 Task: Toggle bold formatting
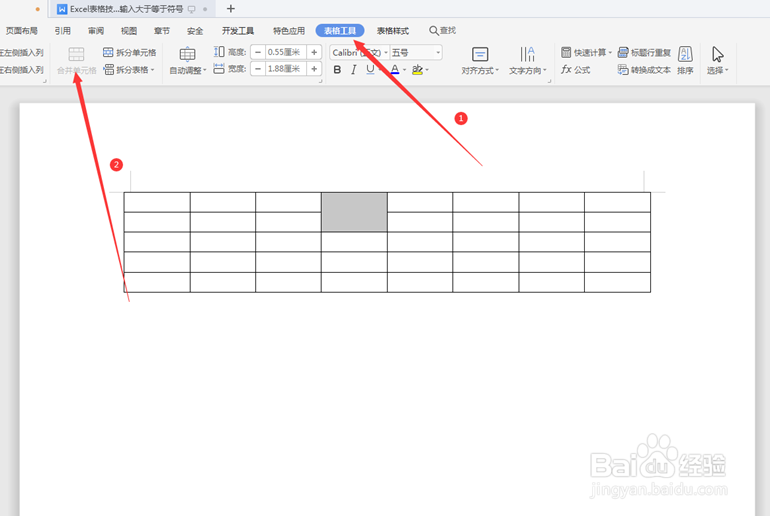point(337,70)
